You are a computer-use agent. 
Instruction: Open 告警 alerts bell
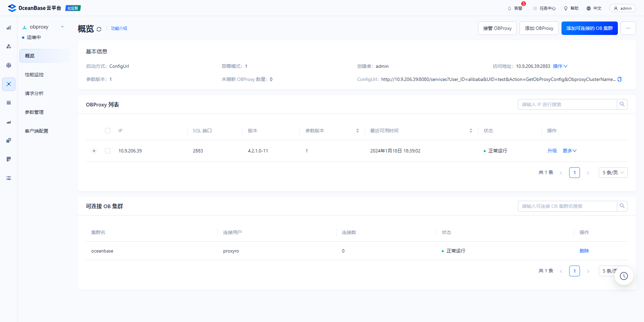pos(515,8)
